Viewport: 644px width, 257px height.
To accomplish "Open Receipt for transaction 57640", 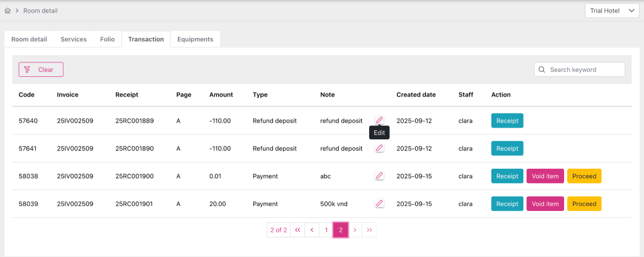I will tap(507, 120).
